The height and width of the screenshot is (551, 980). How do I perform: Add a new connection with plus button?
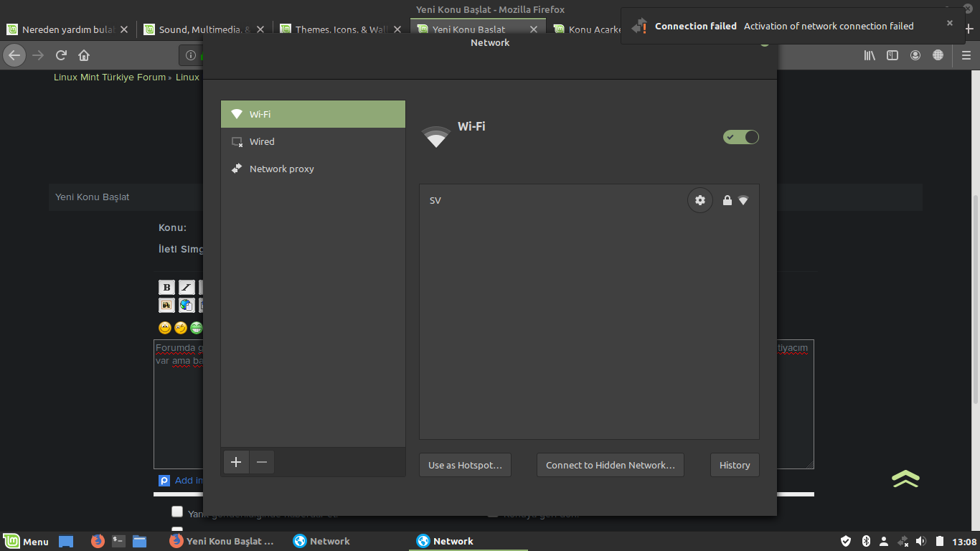coord(236,462)
